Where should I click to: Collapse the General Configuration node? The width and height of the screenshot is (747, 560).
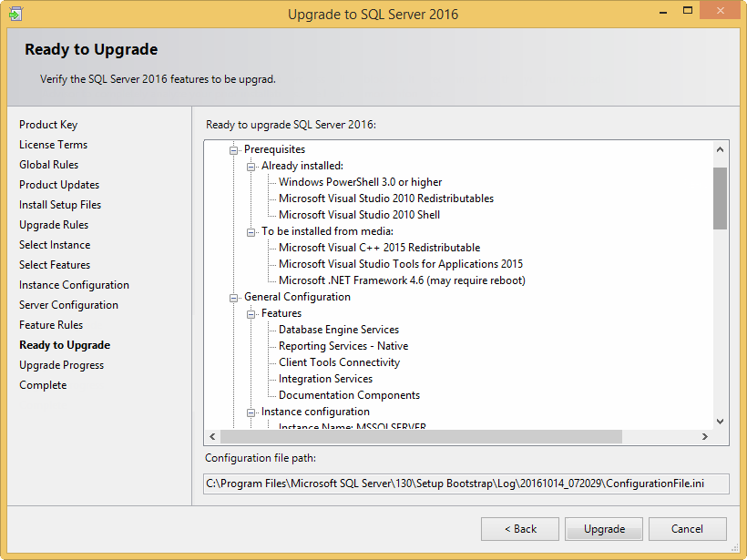(x=233, y=298)
